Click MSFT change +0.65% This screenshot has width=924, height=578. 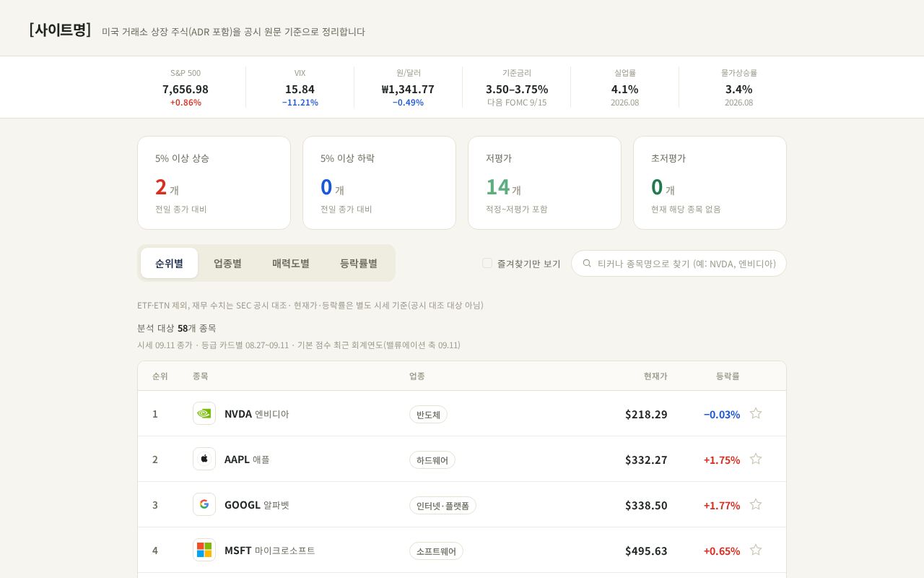[x=722, y=551]
